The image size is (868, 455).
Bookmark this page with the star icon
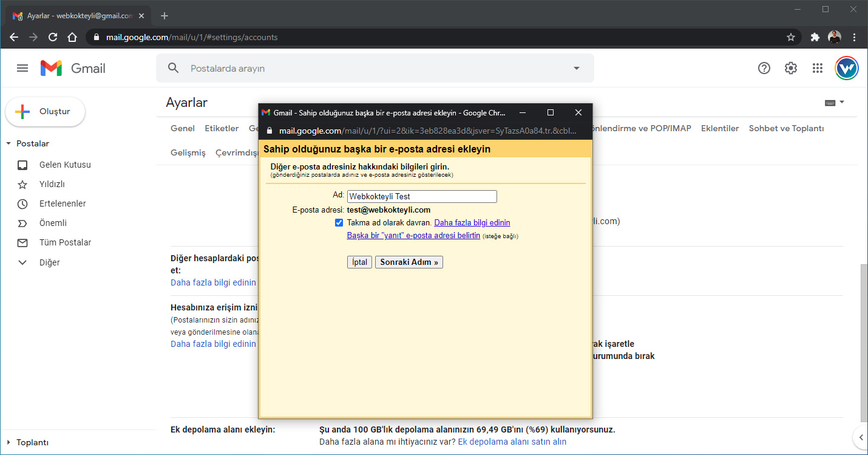coord(790,37)
